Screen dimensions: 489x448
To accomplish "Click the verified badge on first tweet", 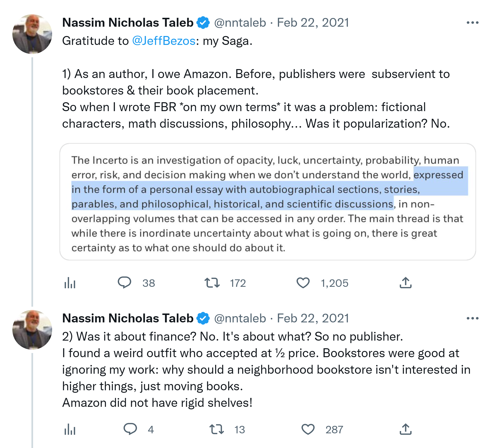I will (x=203, y=23).
